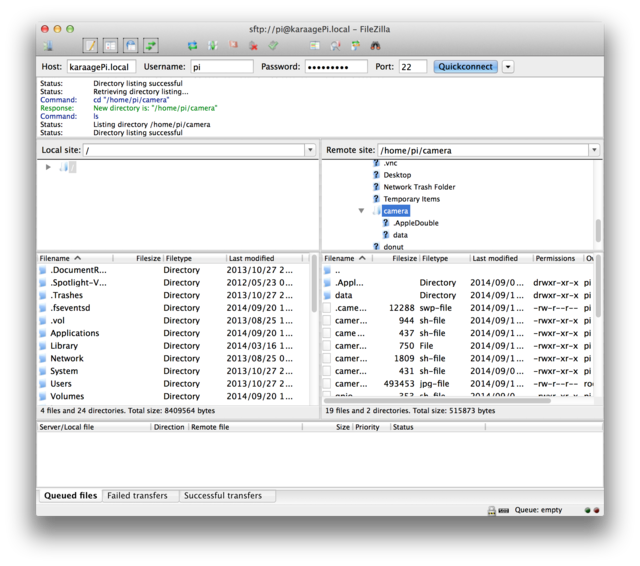Image resolution: width=640 pixels, height=566 pixels.
Task: Toggle message log display
Action: click(x=90, y=45)
